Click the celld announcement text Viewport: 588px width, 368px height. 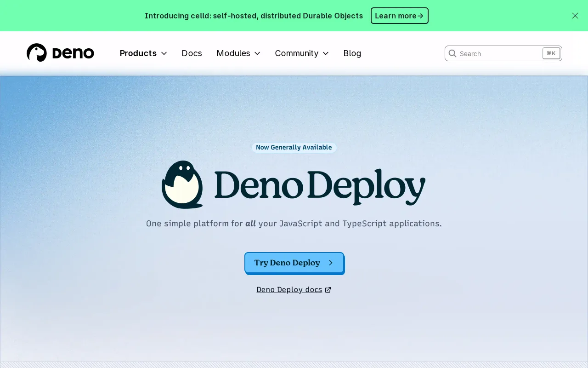(x=254, y=16)
